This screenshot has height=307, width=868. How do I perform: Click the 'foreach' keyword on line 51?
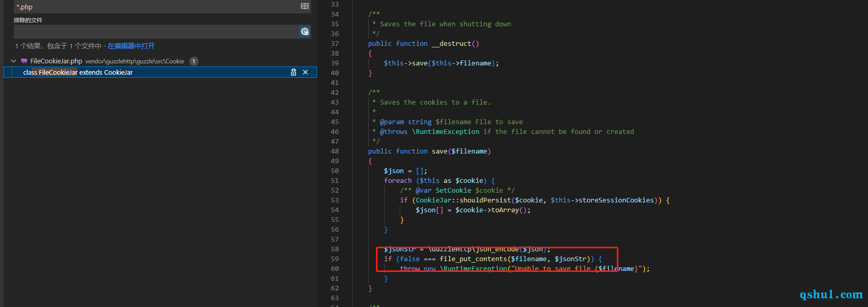[398, 181]
